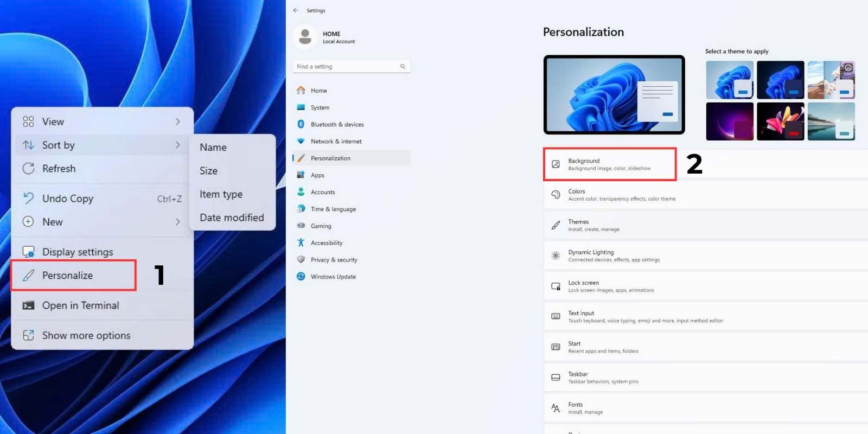Open Taskbar behaviors settings
The image size is (868, 434).
706,377
